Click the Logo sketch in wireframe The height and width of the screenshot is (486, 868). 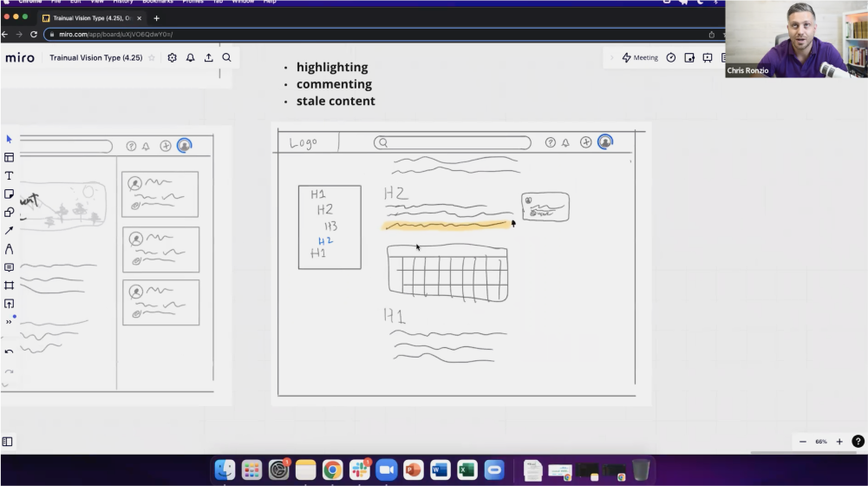pos(303,143)
